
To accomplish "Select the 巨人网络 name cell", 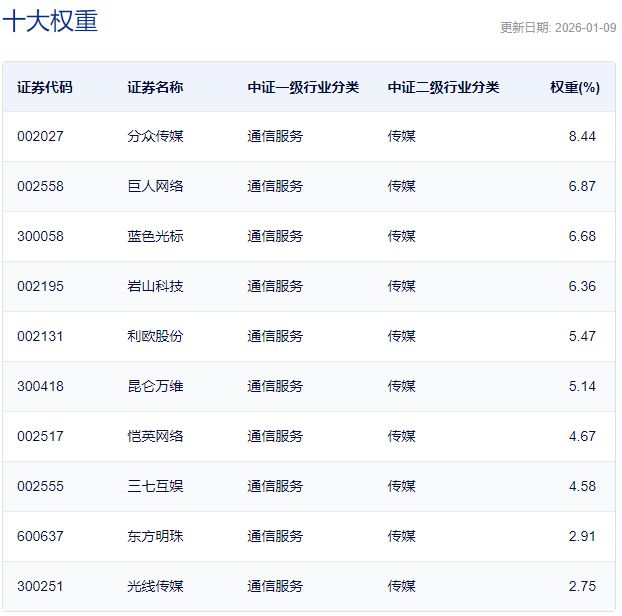I will 155,186.
